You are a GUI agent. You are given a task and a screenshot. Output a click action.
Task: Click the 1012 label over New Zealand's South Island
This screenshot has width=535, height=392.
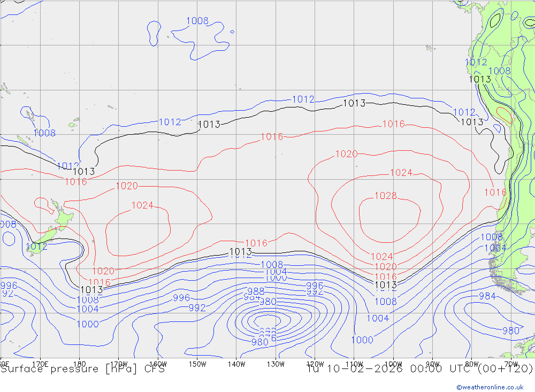click(x=37, y=247)
